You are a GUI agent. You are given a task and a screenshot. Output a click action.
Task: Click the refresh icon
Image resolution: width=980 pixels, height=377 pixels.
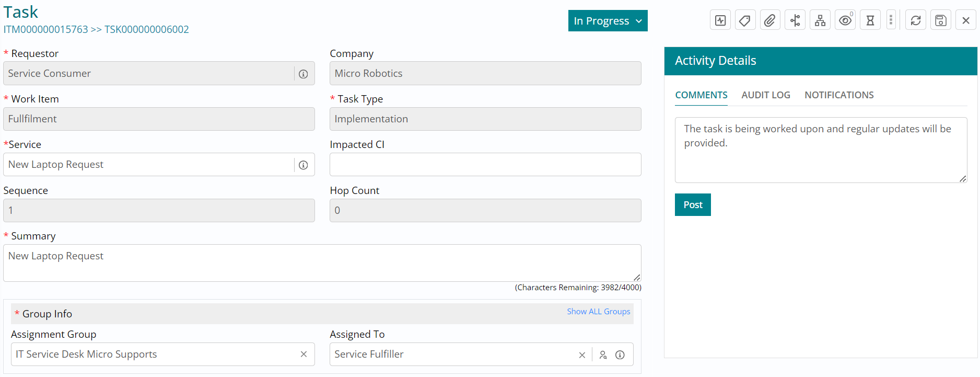click(x=915, y=20)
